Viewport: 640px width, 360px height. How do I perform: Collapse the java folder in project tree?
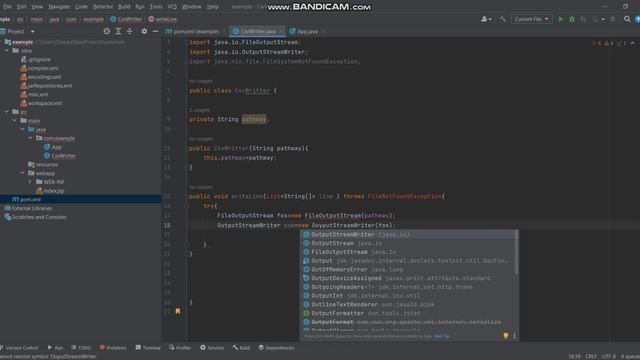point(22,129)
